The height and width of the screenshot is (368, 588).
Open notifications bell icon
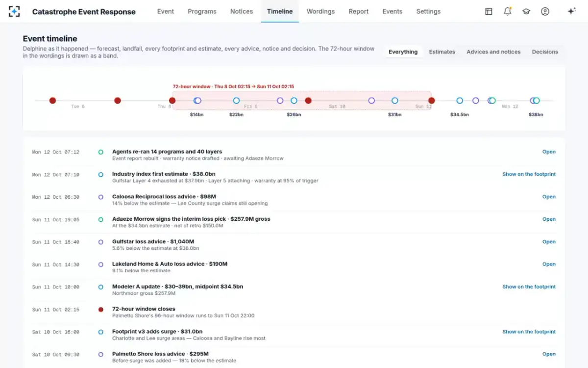[x=508, y=11]
